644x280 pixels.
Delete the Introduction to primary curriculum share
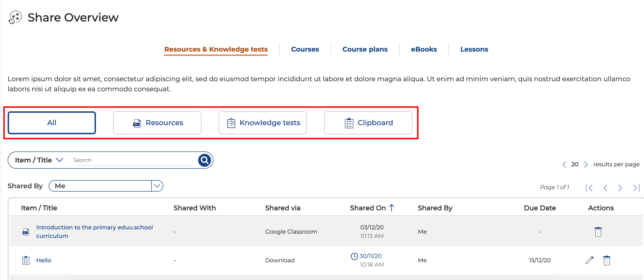[598, 232]
